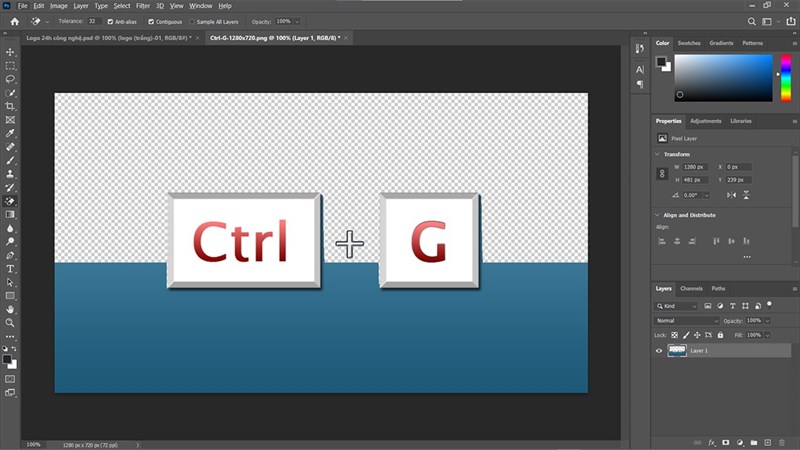Open the Image menu
The width and height of the screenshot is (800, 450).
tap(59, 6)
